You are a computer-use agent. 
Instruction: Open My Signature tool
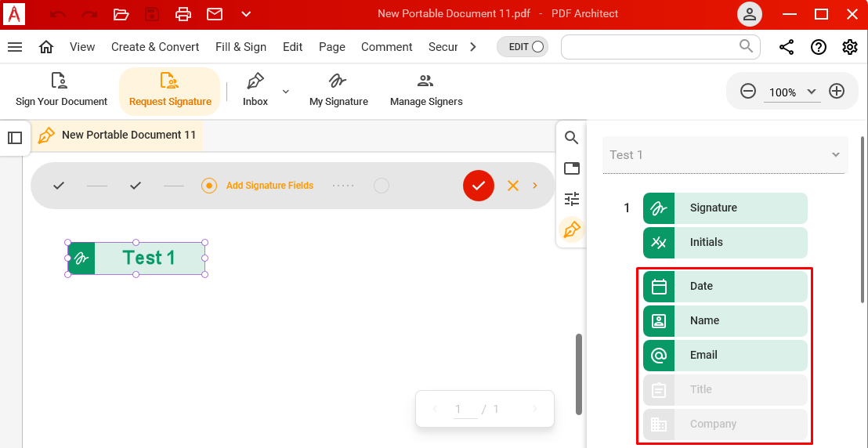click(338, 90)
